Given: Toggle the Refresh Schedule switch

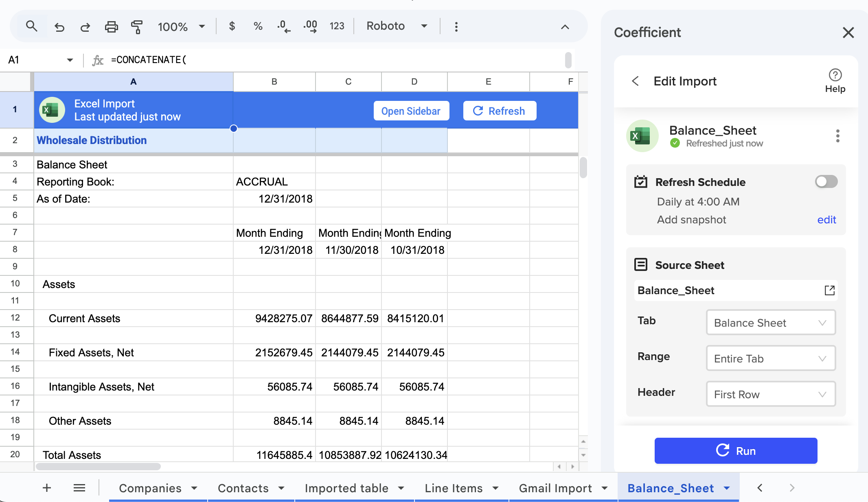Looking at the screenshot, I should click(x=826, y=182).
